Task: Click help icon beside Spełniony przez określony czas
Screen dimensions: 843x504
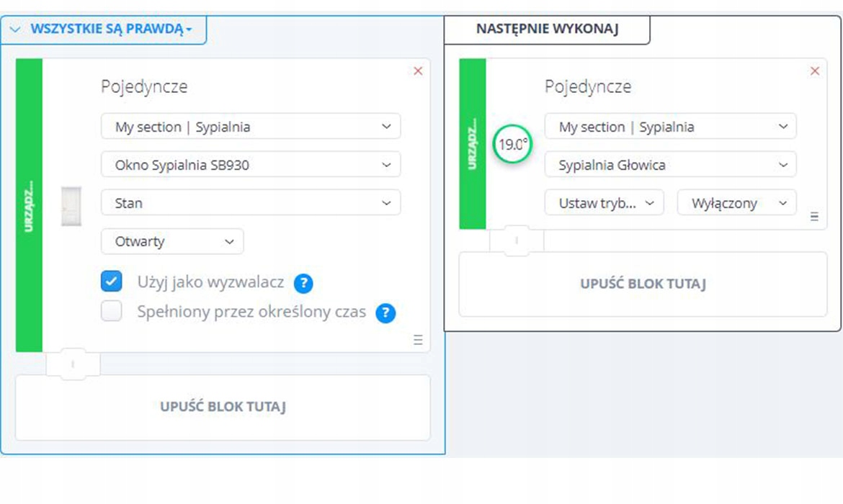Action: tap(386, 313)
